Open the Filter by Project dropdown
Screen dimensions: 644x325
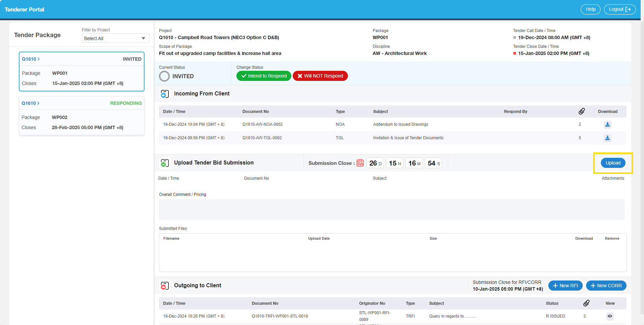[x=115, y=38]
